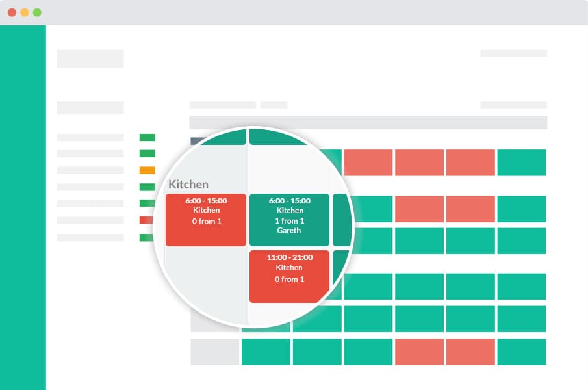
Task: Click the Kitchen section label
Action: [188, 184]
